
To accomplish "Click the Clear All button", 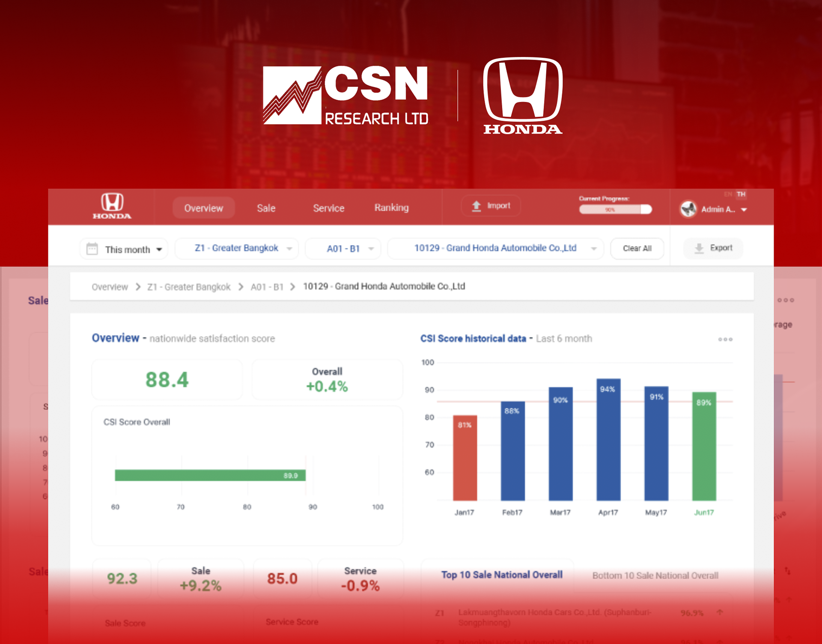I will [637, 248].
